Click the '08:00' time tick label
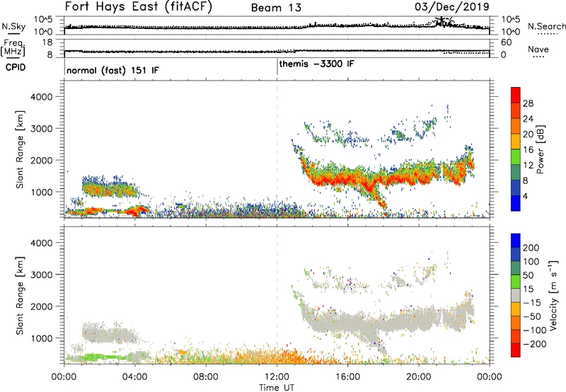 coord(206,377)
